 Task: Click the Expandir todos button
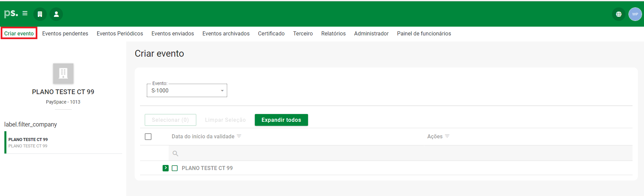(281, 120)
